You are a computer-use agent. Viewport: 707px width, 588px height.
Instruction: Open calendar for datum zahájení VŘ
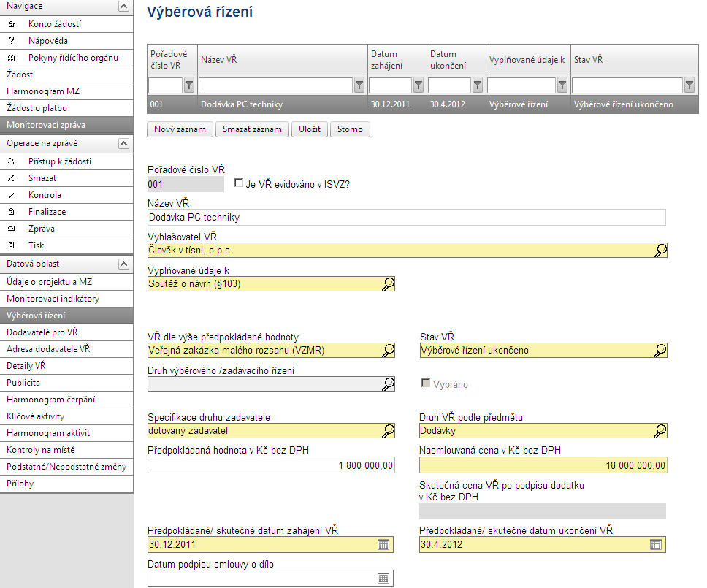click(383, 545)
